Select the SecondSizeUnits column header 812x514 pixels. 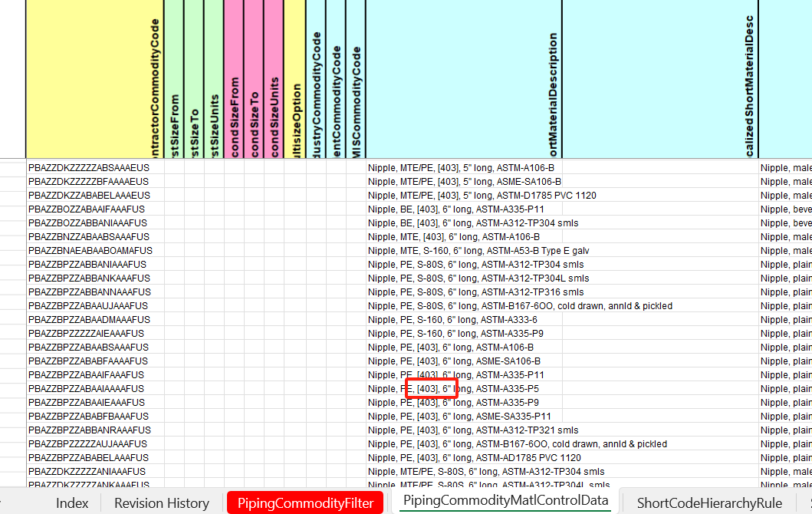click(x=274, y=79)
